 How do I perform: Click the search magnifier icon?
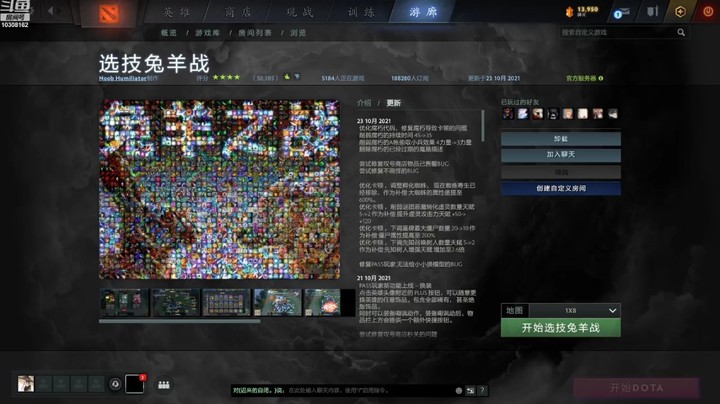pyautogui.click(x=681, y=33)
